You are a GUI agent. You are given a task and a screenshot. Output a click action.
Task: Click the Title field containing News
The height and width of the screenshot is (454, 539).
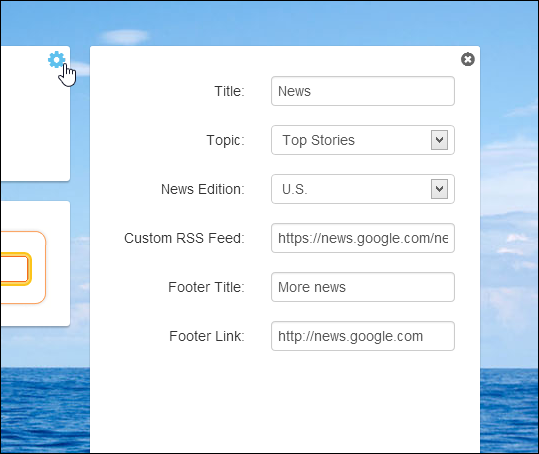(x=363, y=91)
